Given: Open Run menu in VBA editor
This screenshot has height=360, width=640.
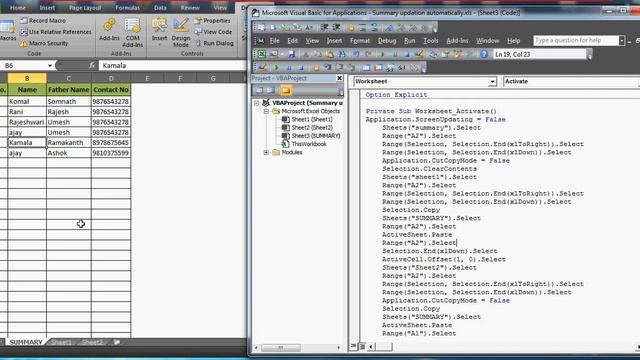Looking at the screenshot, I should click(x=409, y=40).
